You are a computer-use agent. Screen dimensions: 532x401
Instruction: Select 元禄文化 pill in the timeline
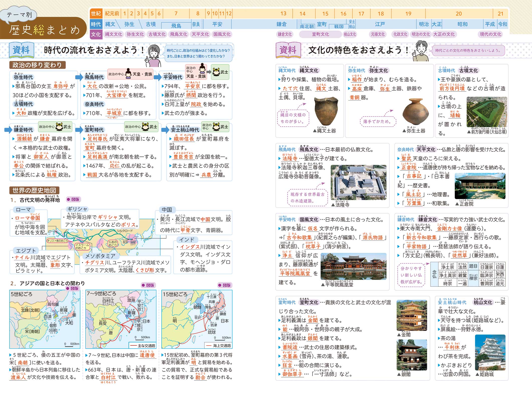tap(378, 34)
